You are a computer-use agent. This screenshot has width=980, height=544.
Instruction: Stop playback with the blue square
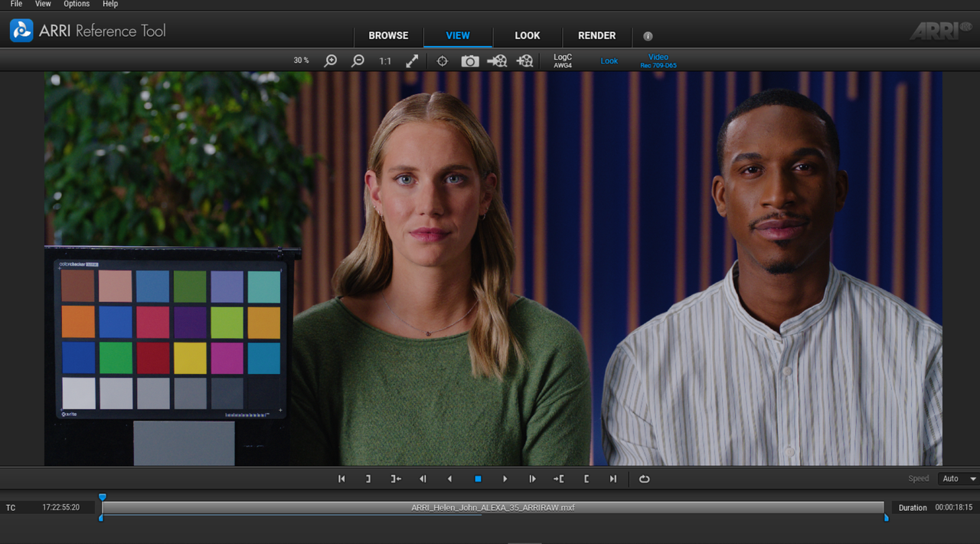(478, 479)
